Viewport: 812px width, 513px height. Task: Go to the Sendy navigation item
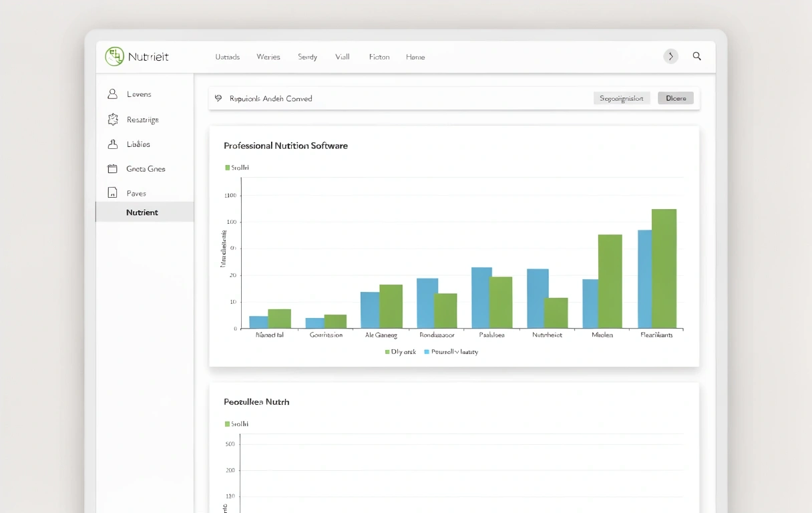click(307, 57)
